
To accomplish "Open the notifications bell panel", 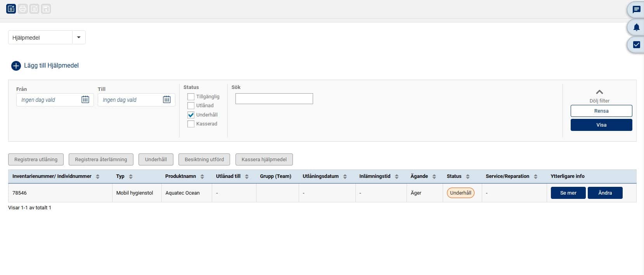I will [636, 27].
